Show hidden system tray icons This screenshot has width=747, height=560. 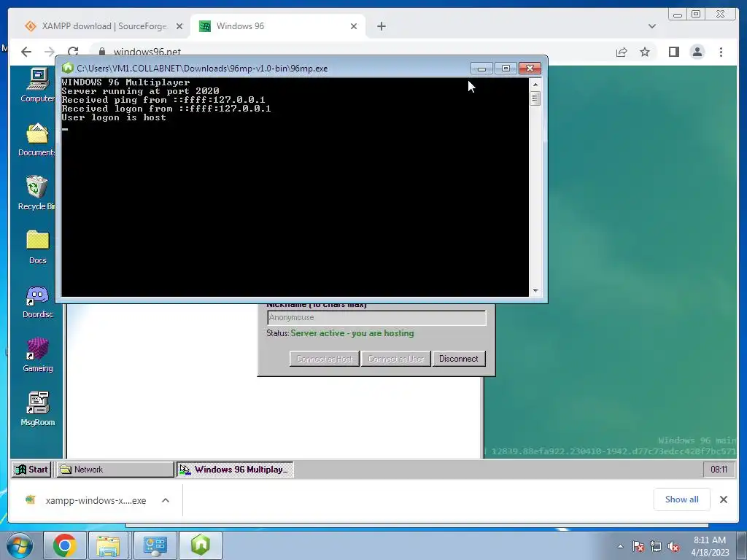(620, 546)
